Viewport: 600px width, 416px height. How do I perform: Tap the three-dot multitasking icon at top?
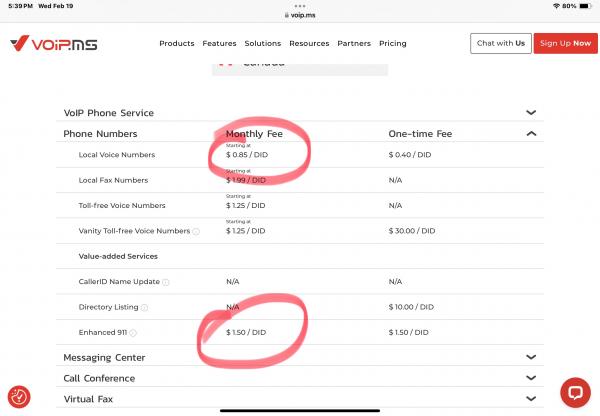(x=299, y=5)
